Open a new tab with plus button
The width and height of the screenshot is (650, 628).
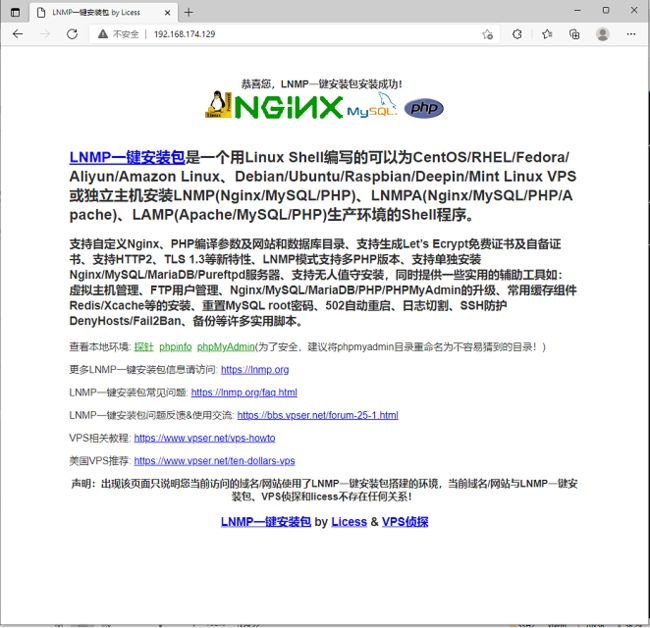pos(189,12)
